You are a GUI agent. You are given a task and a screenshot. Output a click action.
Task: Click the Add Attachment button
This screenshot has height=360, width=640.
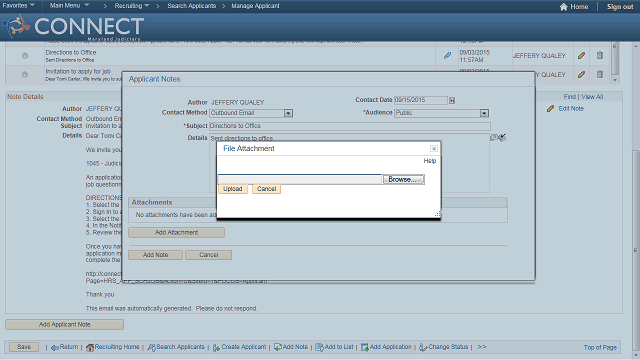point(176,232)
